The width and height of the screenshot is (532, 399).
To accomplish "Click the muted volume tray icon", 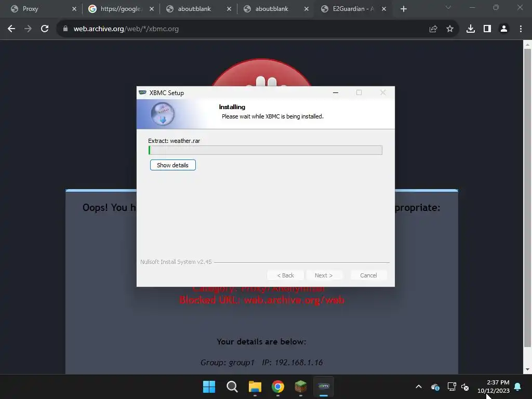I will coord(465,387).
